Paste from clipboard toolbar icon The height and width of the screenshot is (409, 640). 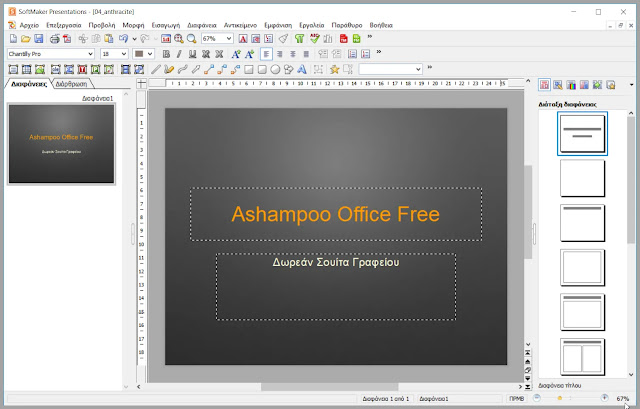(109, 39)
